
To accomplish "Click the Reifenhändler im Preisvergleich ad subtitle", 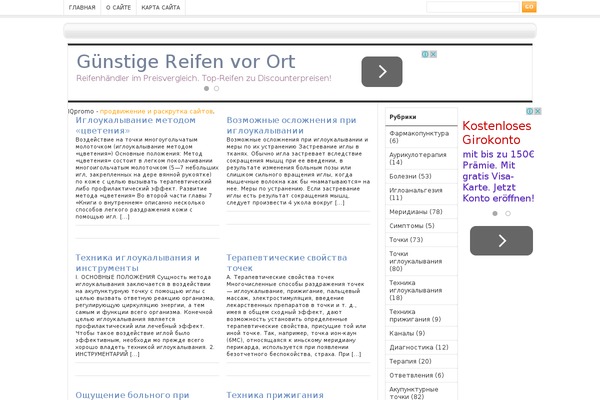I will (204, 78).
